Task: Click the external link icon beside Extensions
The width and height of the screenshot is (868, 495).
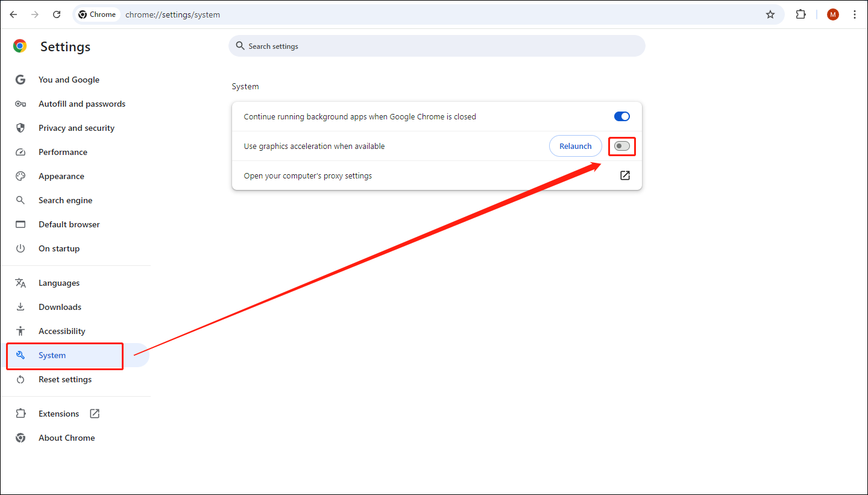Action: (x=95, y=414)
